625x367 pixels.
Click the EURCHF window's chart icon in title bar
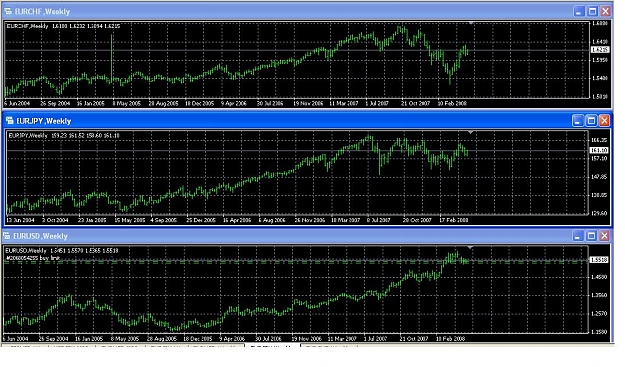(8, 11)
